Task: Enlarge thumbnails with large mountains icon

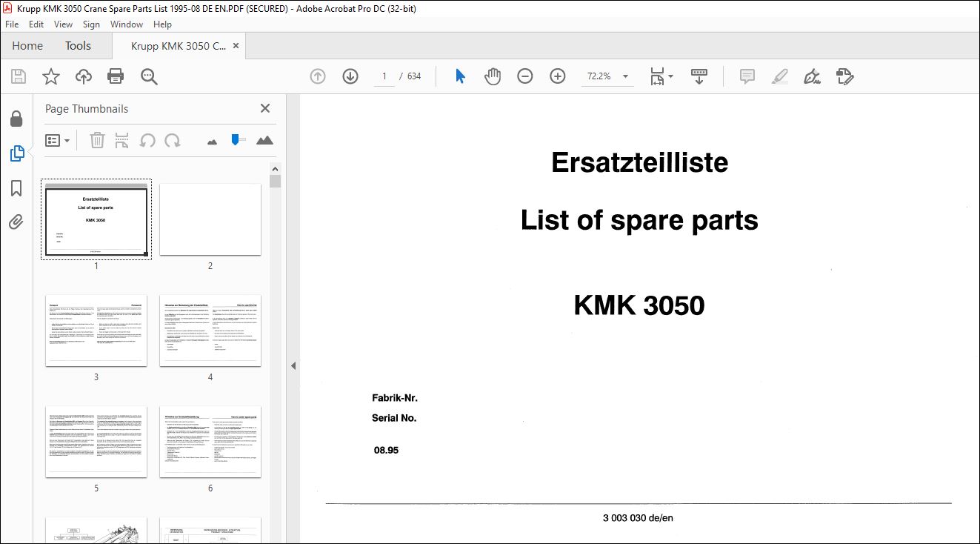Action: 264,140
